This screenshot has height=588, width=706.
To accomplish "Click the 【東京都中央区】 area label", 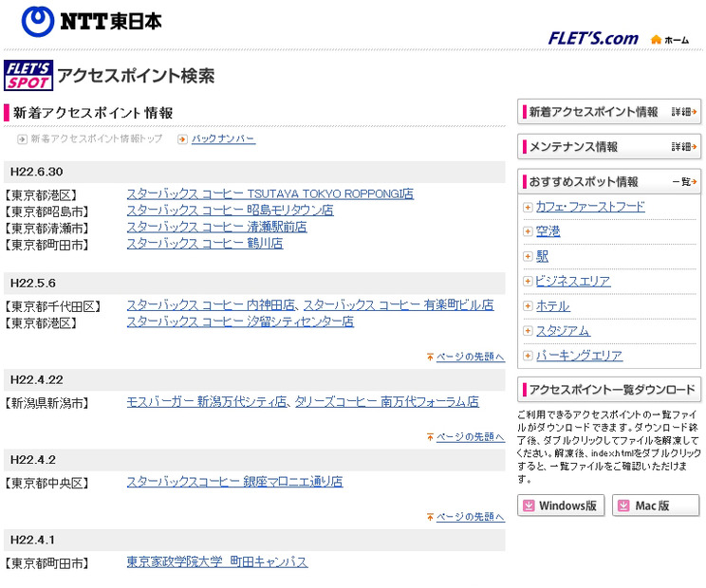I will coord(46,483).
